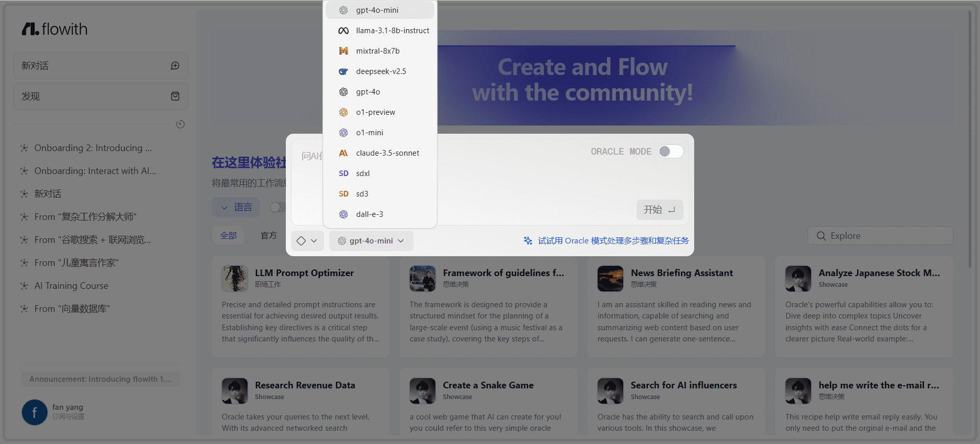Click the Explore magnifier icon
Image resolution: width=980 pixels, height=444 pixels.
pyautogui.click(x=821, y=236)
